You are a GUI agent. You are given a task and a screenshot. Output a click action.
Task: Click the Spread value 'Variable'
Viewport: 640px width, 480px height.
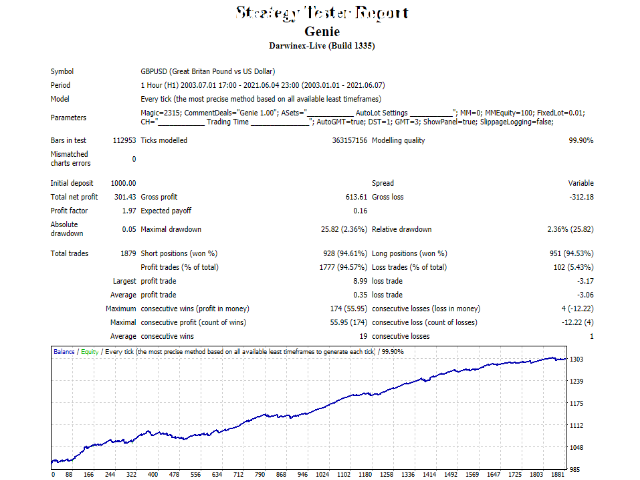click(x=580, y=183)
